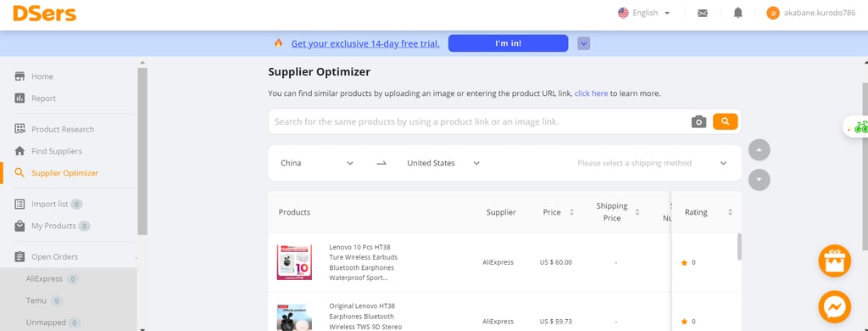Image resolution: width=868 pixels, height=331 pixels.
Task: Open Lenovo 10 Pcs HT38 product title
Action: pyautogui.click(x=364, y=262)
